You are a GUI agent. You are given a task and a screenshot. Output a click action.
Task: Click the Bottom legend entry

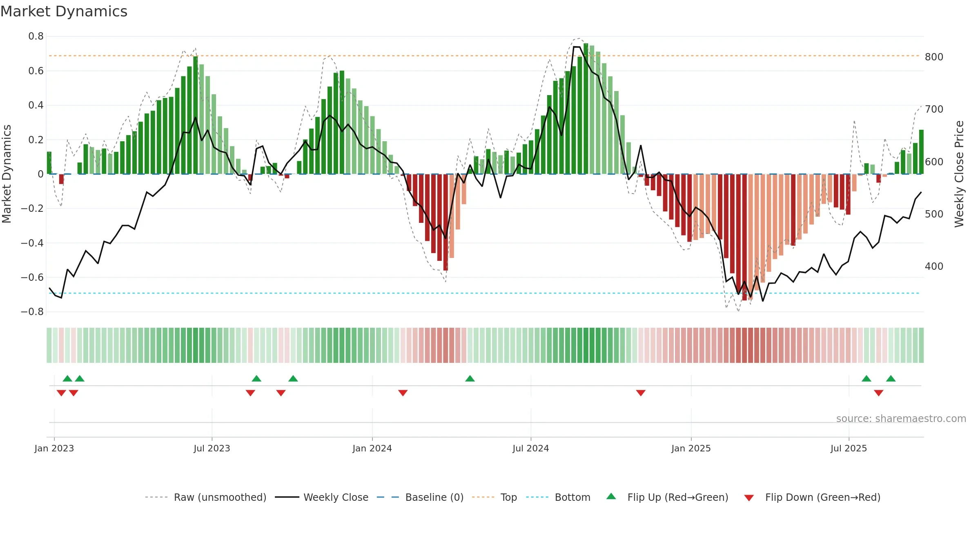click(x=558, y=497)
